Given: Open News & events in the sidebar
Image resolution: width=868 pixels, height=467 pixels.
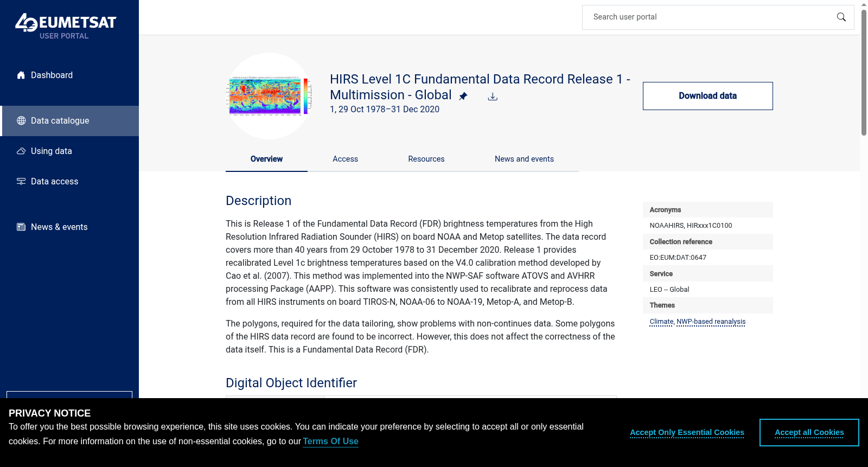Looking at the screenshot, I should [x=69, y=227].
